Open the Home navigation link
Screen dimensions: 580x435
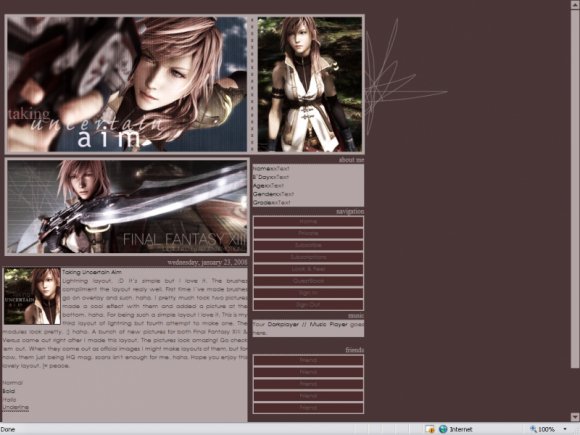click(308, 222)
